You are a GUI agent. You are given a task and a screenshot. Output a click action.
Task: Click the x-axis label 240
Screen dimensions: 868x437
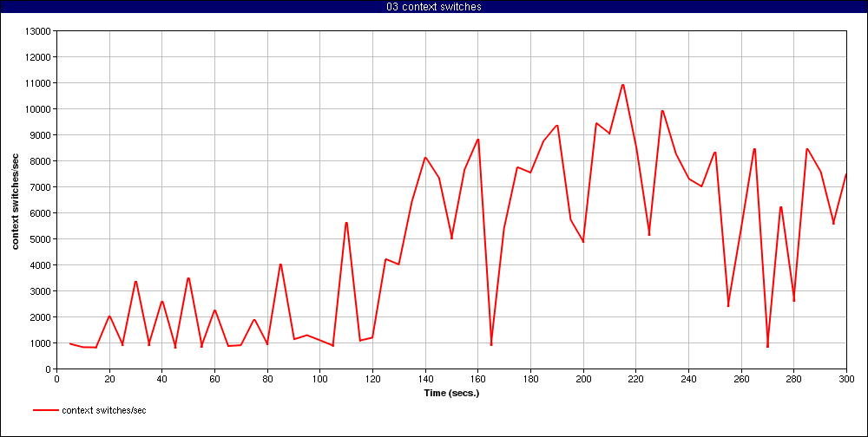coord(688,380)
